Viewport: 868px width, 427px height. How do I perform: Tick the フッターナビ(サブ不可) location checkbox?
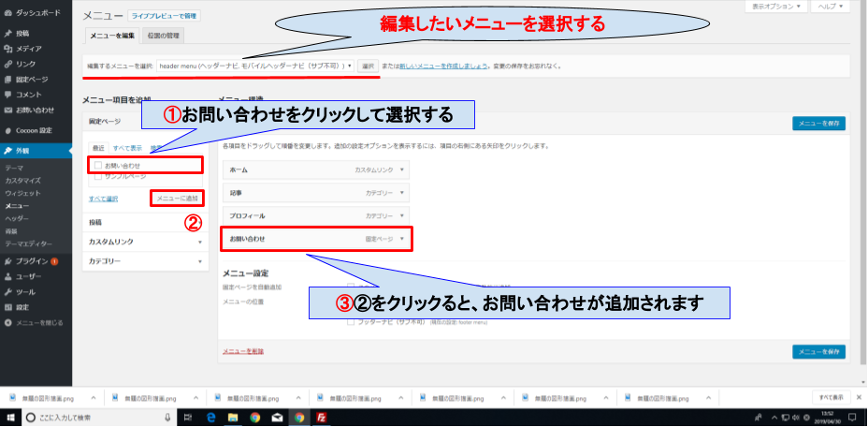click(351, 321)
